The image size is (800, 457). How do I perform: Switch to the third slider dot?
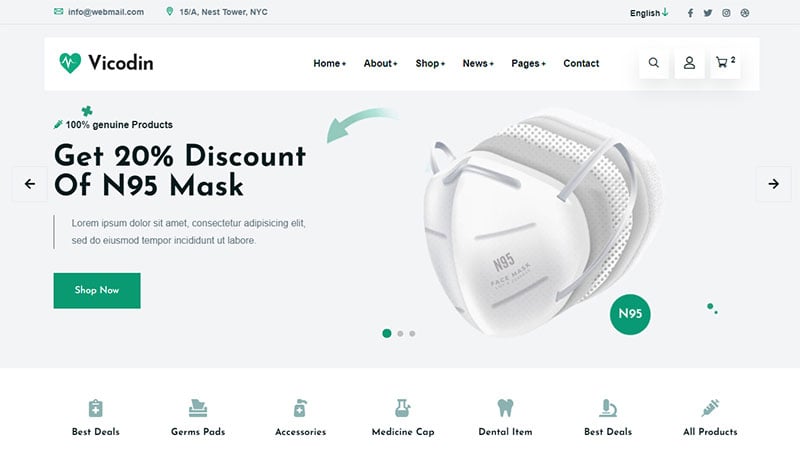(x=412, y=334)
